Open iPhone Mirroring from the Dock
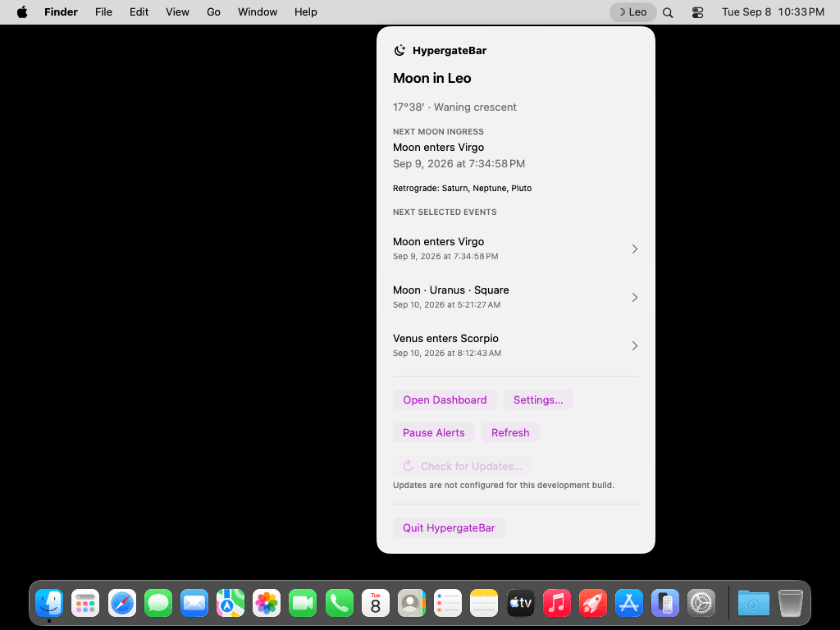 tap(665, 603)
